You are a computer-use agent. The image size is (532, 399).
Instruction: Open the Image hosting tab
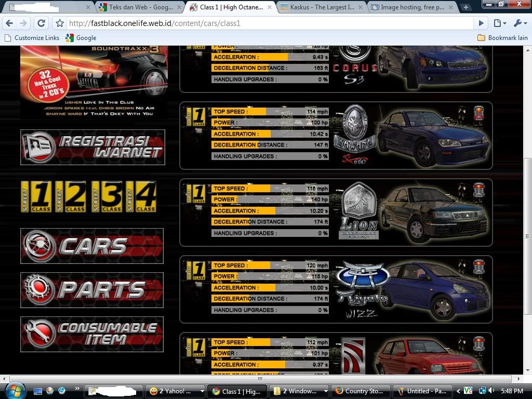(x=412, y=7)
